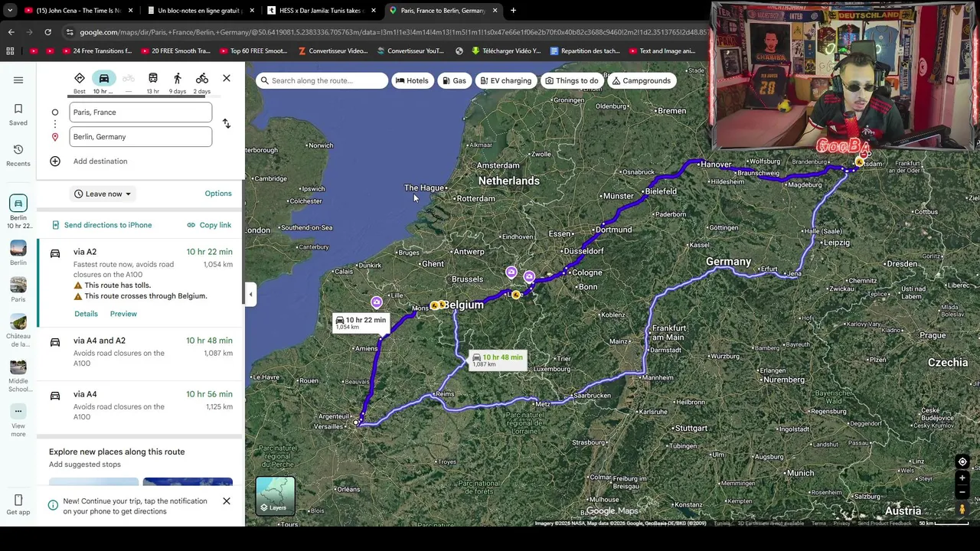This screenshot has width=980, height=551.
Task: Click Send directions to iPhone
Action: click(x=102, y=225)
